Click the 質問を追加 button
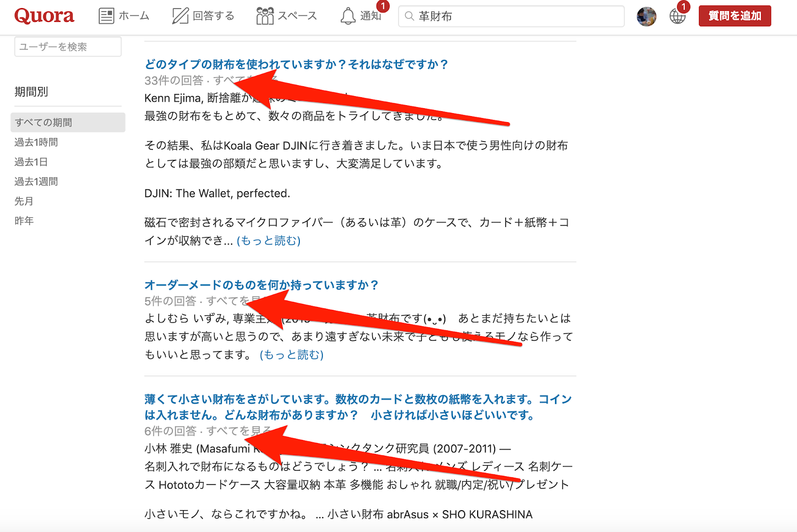This screenshot has height=532, width=797. (735, 16)
